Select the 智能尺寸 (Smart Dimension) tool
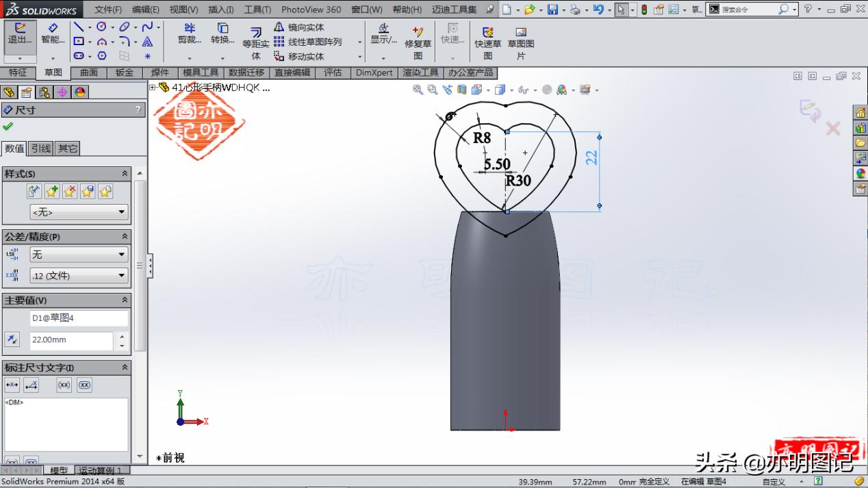868x488 pixels. click(53, 34)
